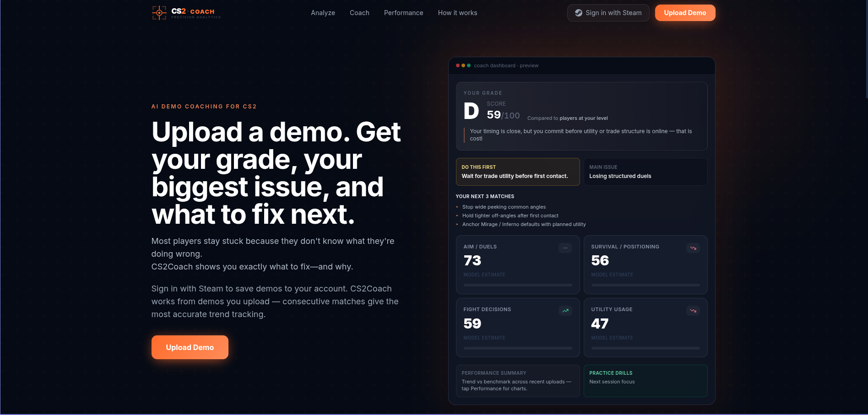The image size is (868, 415).
Task: Click the Upload Demo button in header
Action: tap(685, 13)
